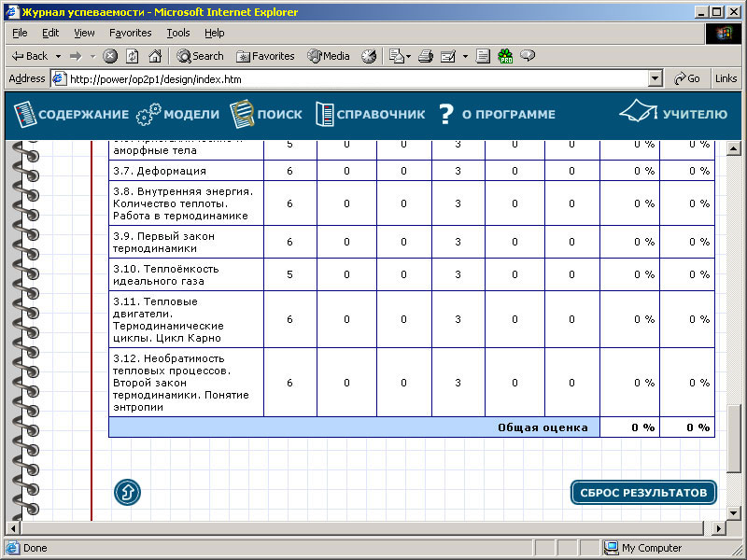The height and width of the screenshot is (560, 747).
Task: Expand the address bar dropdown
Action: pyautogui.click(x=655, y=79)
